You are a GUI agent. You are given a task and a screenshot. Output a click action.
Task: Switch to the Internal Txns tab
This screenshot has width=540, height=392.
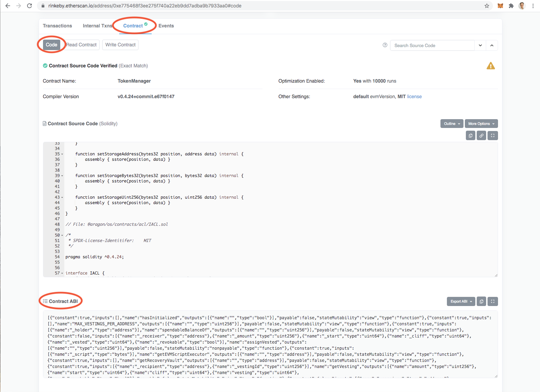pyautogui.click(x=98, y=26)
